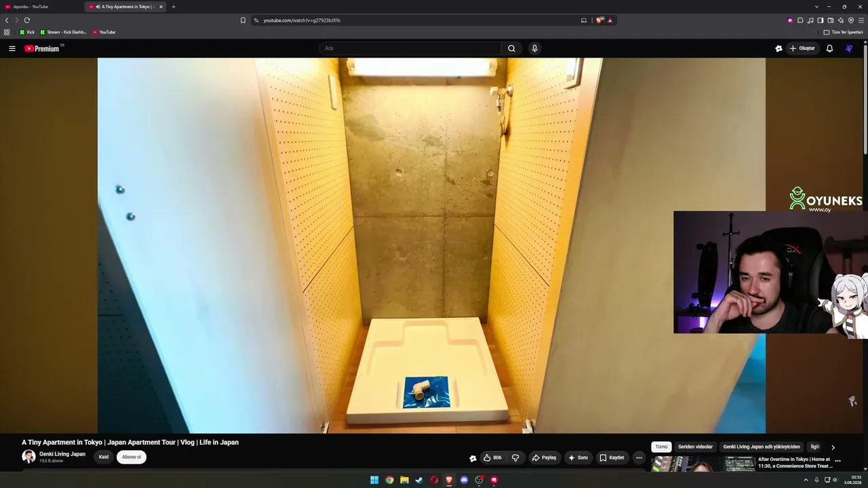Open the Tüm Yer İşaretleri bookmarks folder
Viewport: 868px width, 488px height.
pyautogui.click(x=843, y=32)
